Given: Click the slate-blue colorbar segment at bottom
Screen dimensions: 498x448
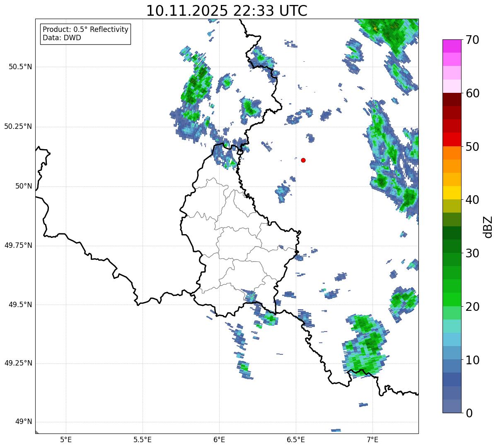Looking at the screenshot, I should point(452,406).
